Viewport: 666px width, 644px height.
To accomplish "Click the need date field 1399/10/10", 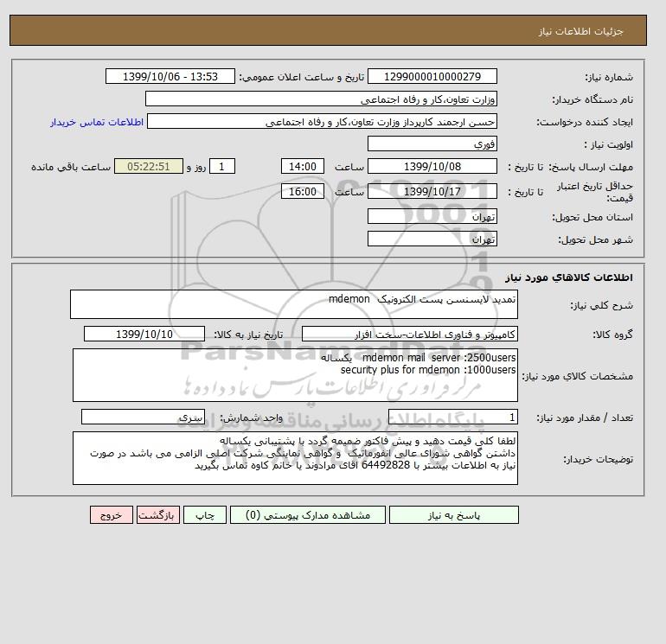I will (144, 334).
